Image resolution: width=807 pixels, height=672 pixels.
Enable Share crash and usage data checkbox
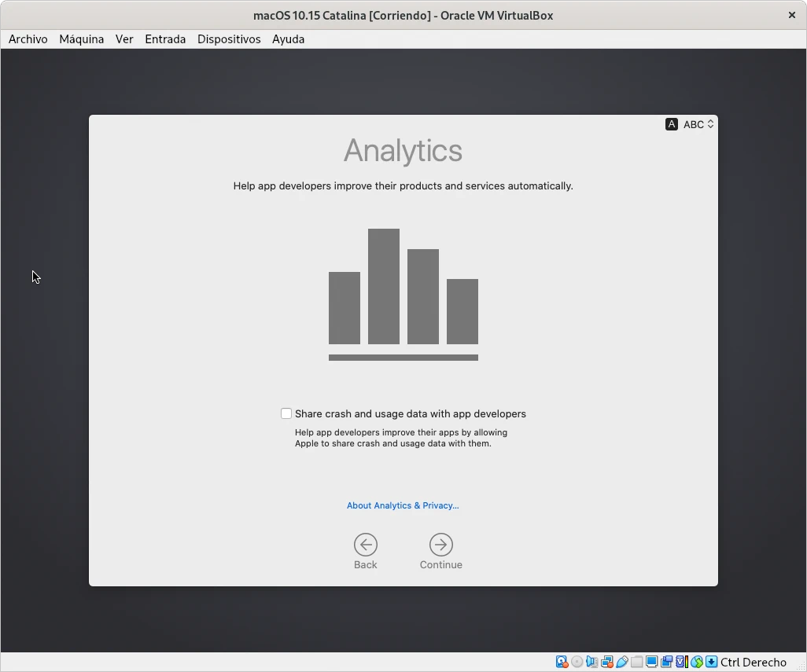pyautogui.click(x=286, y=413)
